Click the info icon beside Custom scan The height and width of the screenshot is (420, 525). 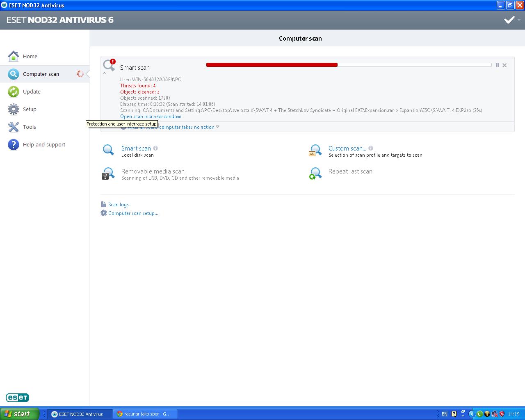(371, 148)
